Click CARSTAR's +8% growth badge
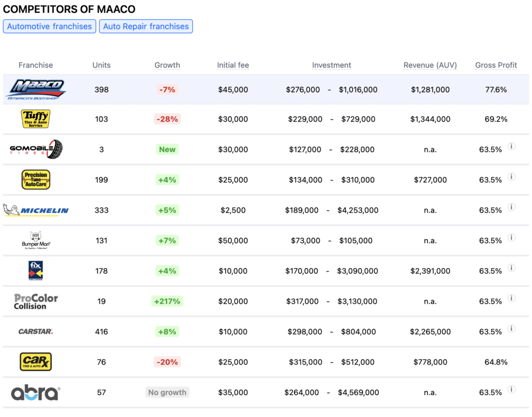The width and height of the screenshot is (532, 417). (167, 331)
